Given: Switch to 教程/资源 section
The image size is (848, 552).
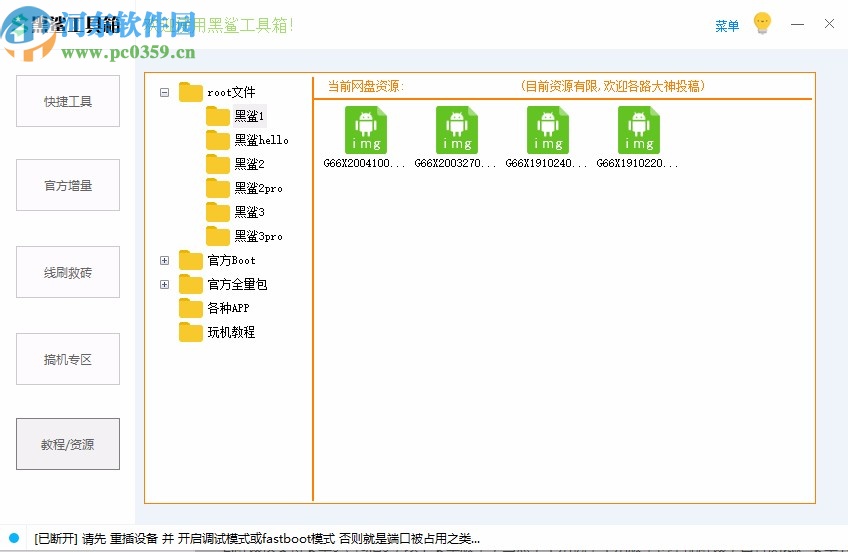Looking at the screenshot, I should tap(68, 444).
